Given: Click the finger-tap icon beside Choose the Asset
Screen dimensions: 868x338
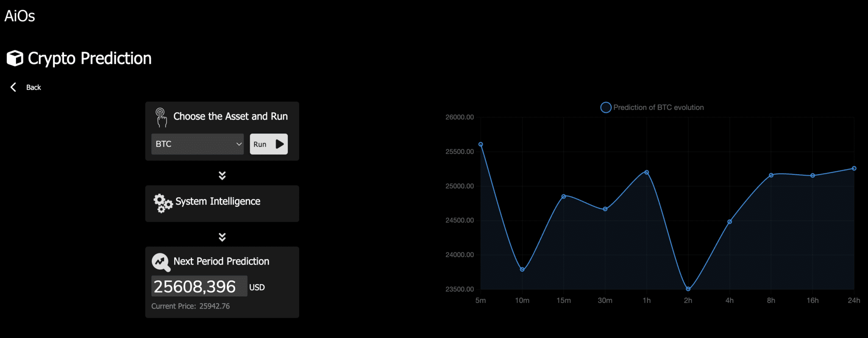Looking at the screenshot, I should point(161,117).
